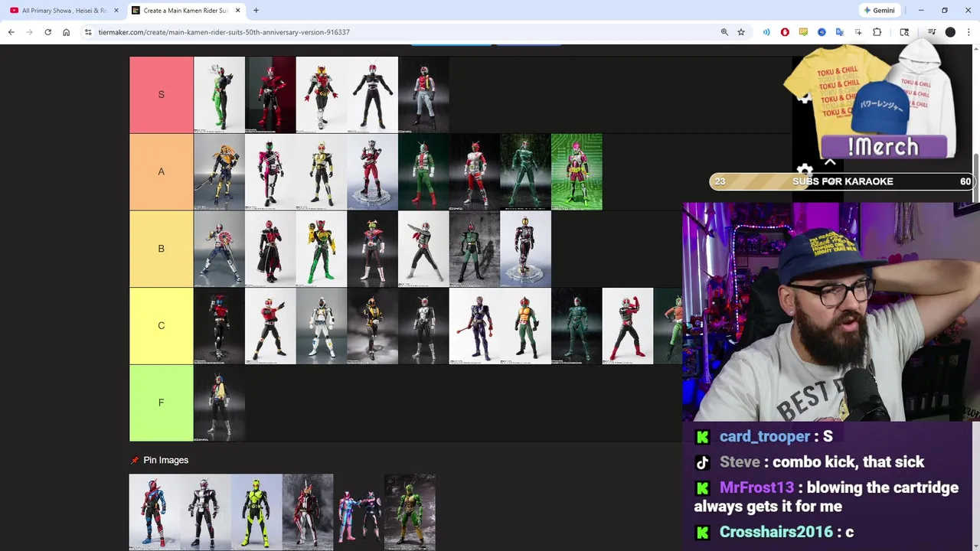Image resolution: width=980 pixels, height=551 pixels.
Task: Select the lone rider image in F tier
Action: [219, 403]
